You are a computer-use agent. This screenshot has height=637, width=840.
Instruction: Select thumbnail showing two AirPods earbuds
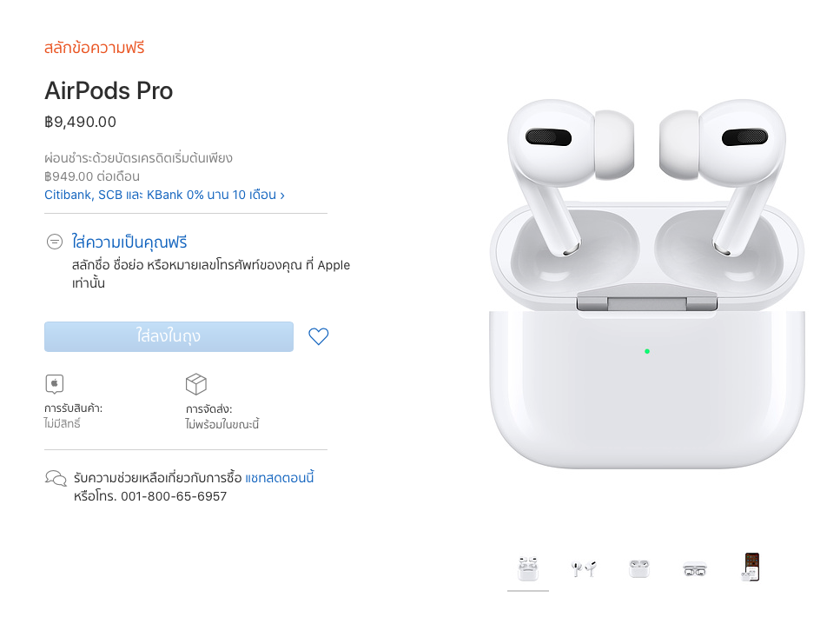point(584,568)
